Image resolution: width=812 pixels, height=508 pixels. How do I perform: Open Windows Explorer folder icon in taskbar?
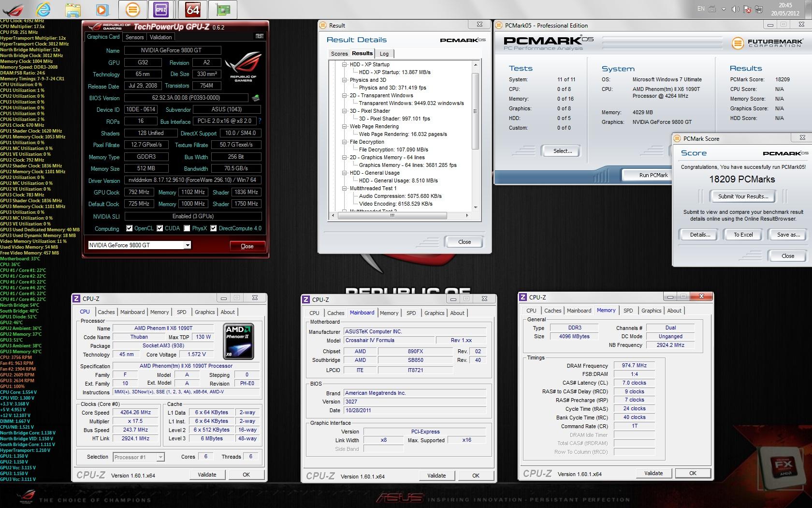(x=73, y=9)
